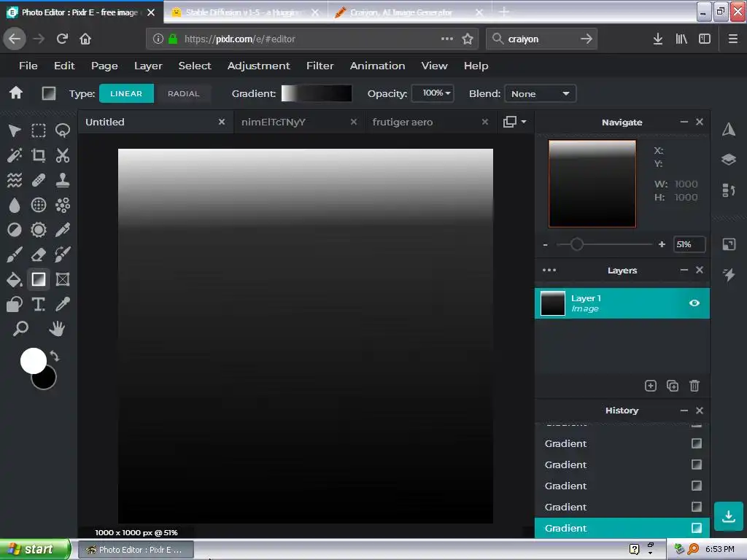
Task: Swap foreground and background colors
Action: 54,356
